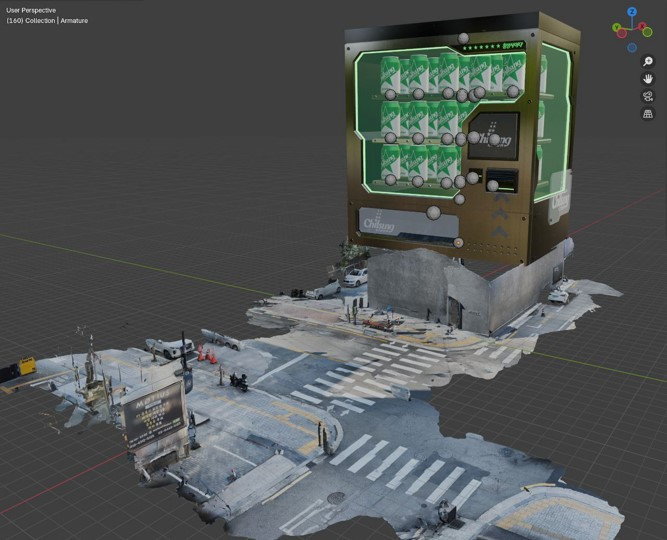Toggle the camera view icon

click(x=648, y=96)
